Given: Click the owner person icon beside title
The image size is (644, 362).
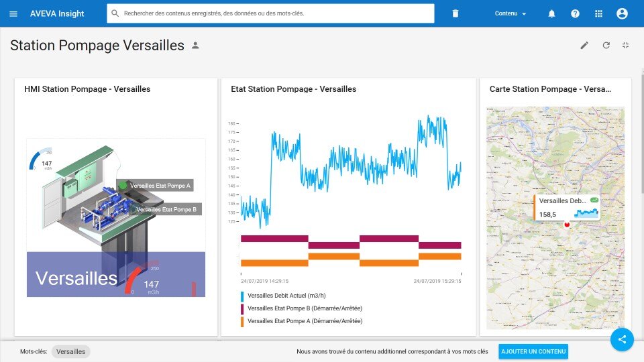Looking at the screenshot, I should 195,46.
